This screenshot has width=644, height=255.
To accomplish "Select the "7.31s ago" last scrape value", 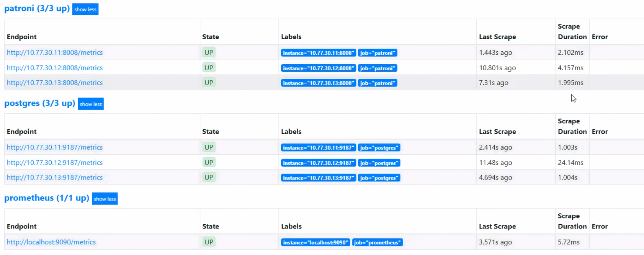I will pyautogui.click(x=494, y=83).
